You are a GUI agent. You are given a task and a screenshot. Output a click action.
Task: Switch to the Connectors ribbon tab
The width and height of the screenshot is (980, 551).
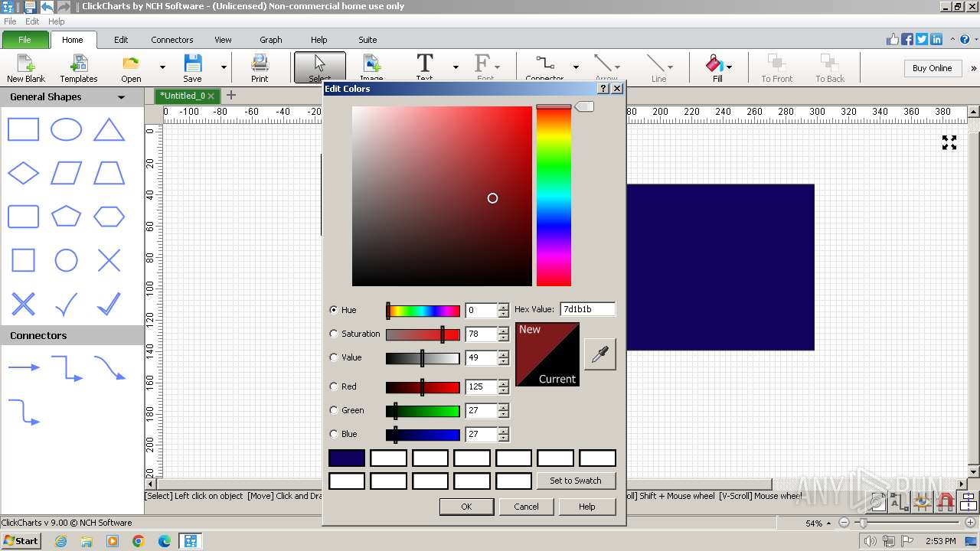point(172,40)
